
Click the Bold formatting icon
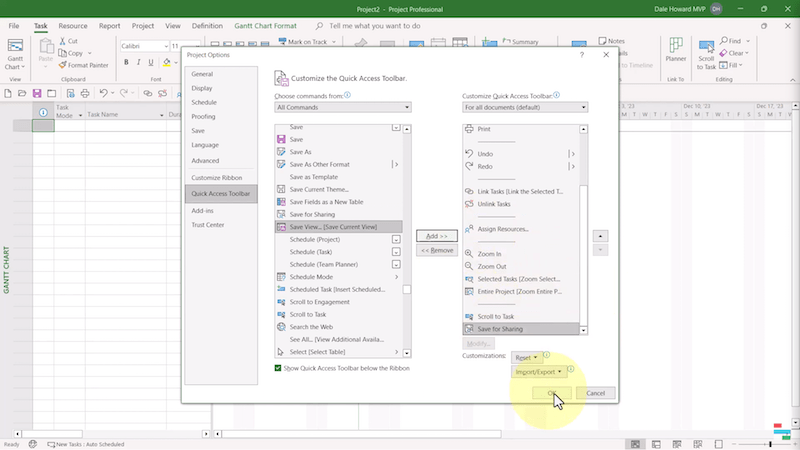pos(124,65)
